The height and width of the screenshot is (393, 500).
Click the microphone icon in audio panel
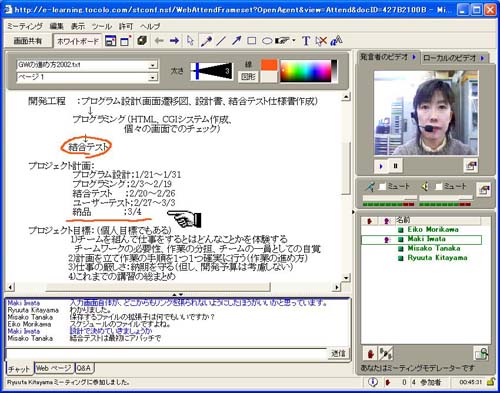coord(370,186)
